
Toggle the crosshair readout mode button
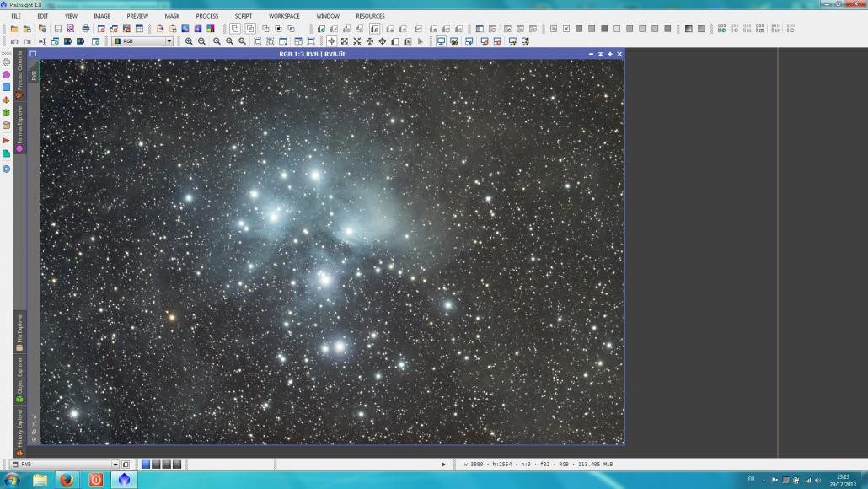click(331, 41)
